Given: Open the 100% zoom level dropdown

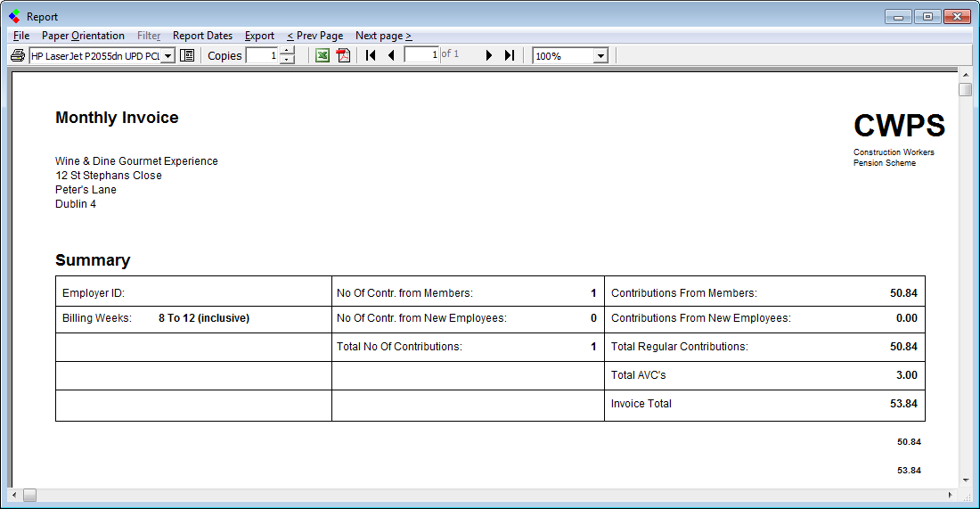Looking at the screenshot, I should coord(600,56).
